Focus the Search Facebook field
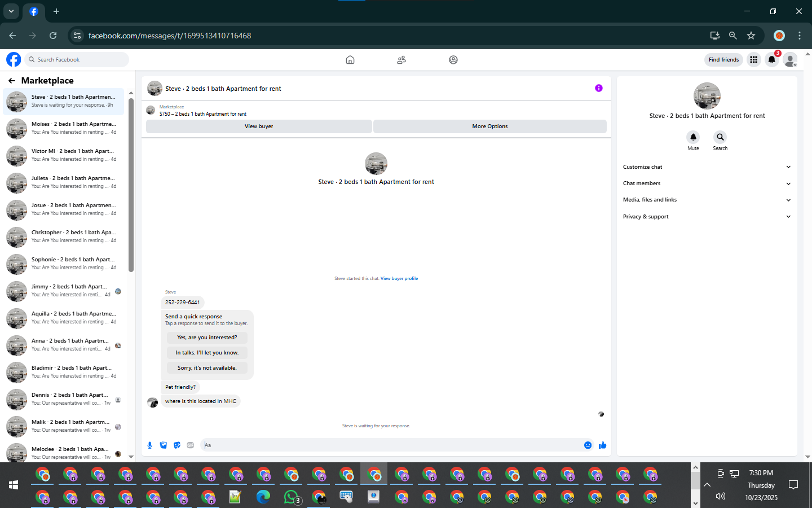The height and width of the screenshot is (508, 812). (x=78, y=59)
